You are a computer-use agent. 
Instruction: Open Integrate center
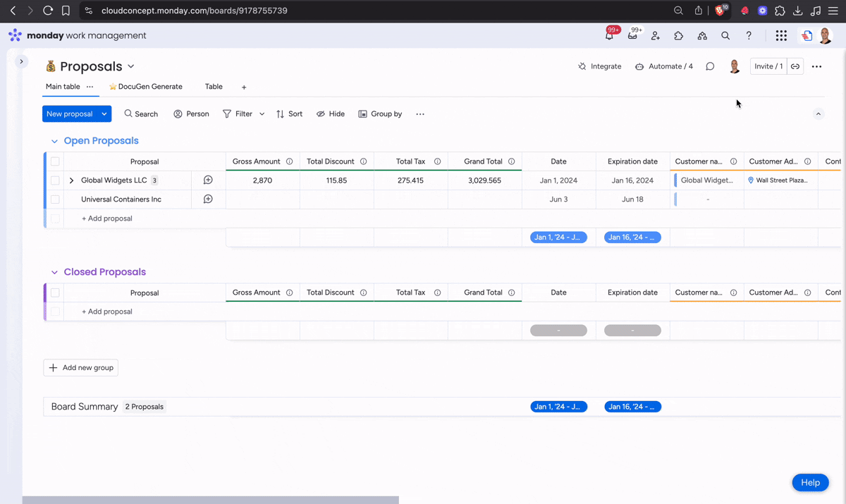pyautogui.click(x=599, y=66)
